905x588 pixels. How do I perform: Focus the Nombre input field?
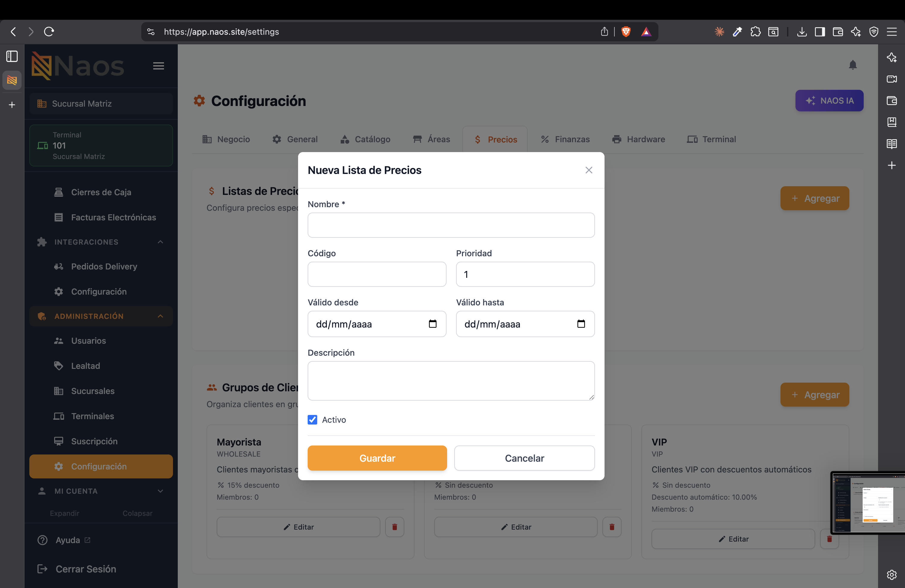click(x=451, y=225)
